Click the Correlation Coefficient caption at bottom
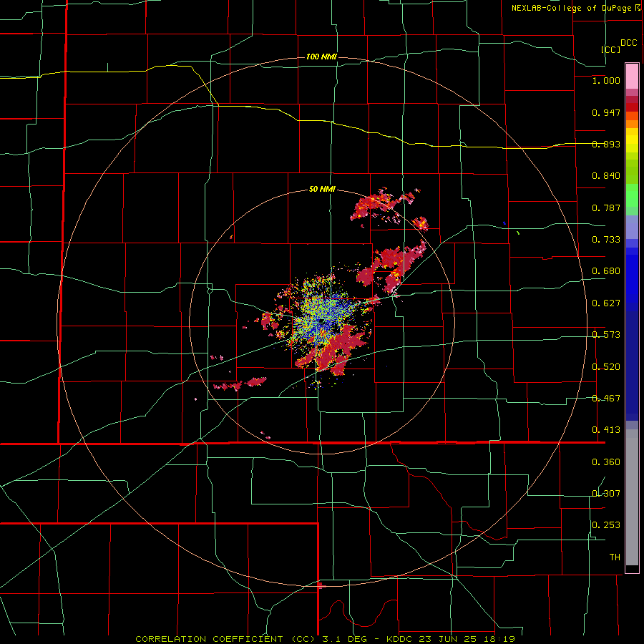Screen dimensions: 644x644 click(325, 639)
